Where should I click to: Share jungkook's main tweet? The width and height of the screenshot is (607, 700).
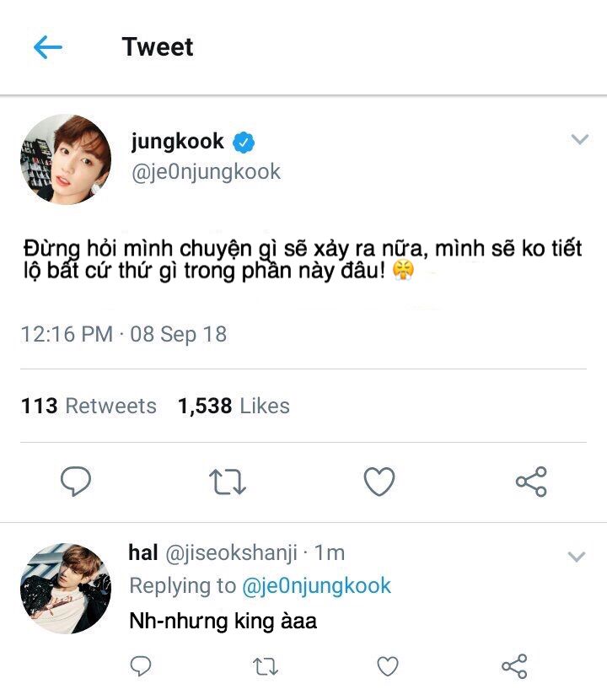pyautogui.click(x=531, y=482)
